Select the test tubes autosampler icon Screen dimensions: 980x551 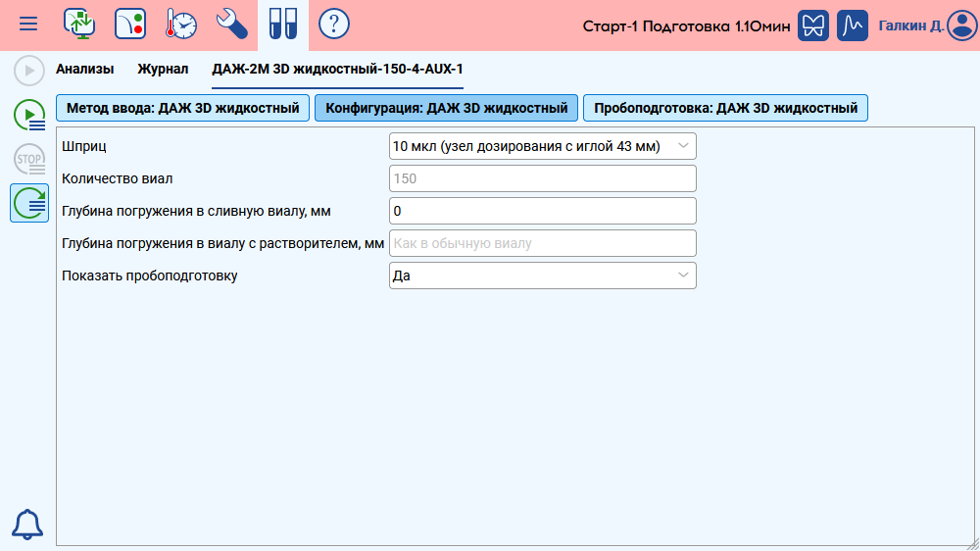click(x=283, y=24)
